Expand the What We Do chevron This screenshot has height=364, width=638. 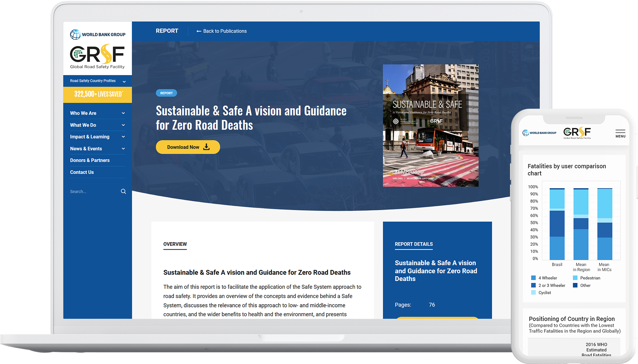point(123,125)
